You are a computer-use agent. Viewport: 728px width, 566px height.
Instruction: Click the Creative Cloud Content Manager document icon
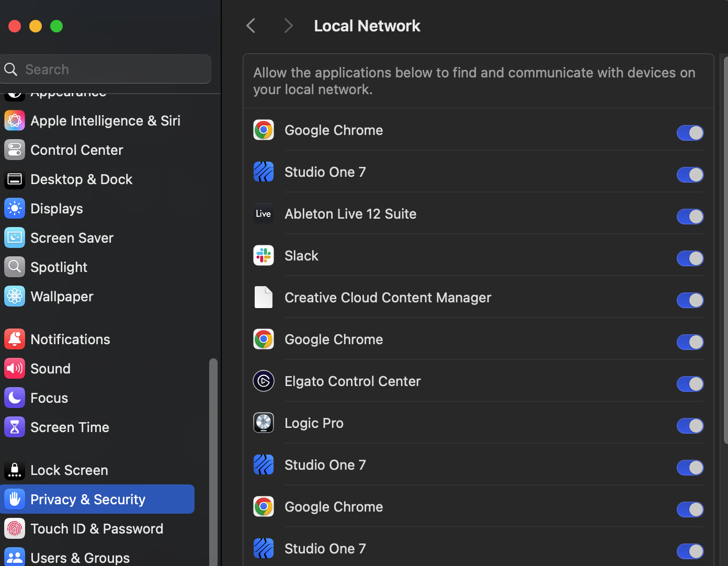tap(264, 297)
